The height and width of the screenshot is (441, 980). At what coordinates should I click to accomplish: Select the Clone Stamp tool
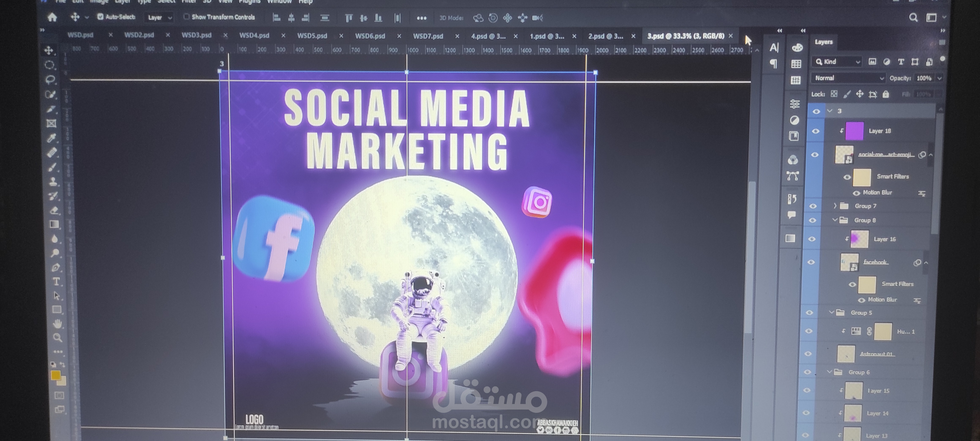(x=53, y=181)
